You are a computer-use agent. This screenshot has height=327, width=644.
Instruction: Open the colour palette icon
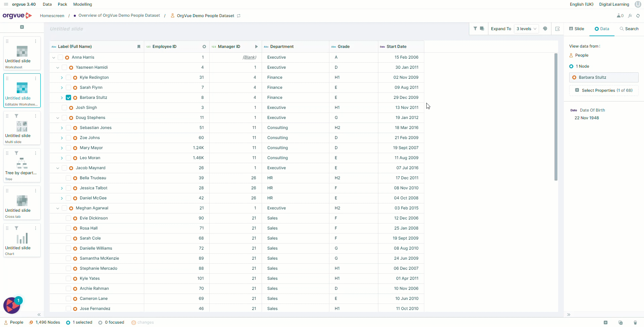coord(545,29)
